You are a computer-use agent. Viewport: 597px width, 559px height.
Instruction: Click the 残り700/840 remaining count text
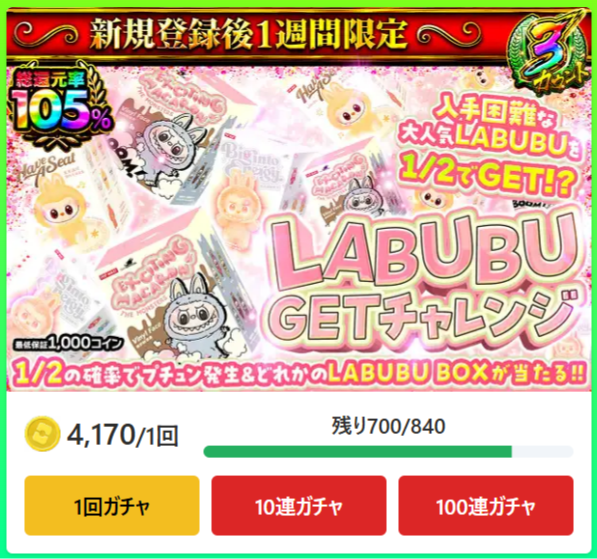coord(388,426)
